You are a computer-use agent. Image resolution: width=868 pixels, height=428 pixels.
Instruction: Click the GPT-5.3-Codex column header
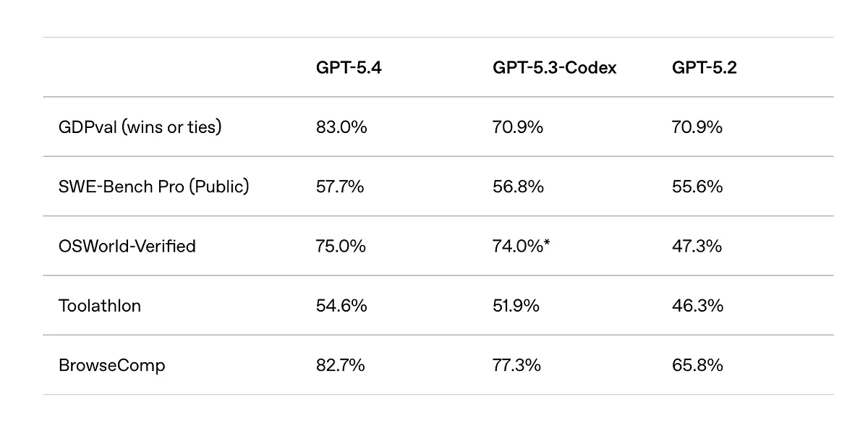coord(555,68)
